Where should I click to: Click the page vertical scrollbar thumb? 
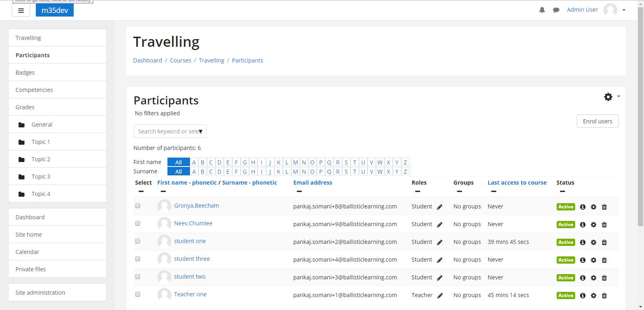point(641,116)
